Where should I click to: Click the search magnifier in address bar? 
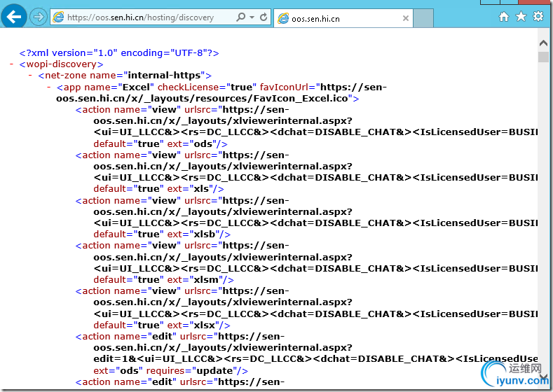pos(241,17)
